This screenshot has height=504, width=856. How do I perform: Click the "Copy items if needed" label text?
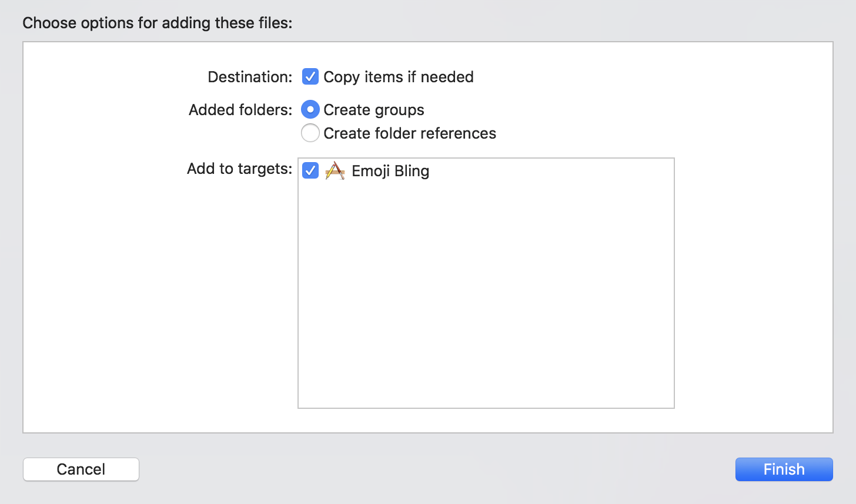[398, 77]
